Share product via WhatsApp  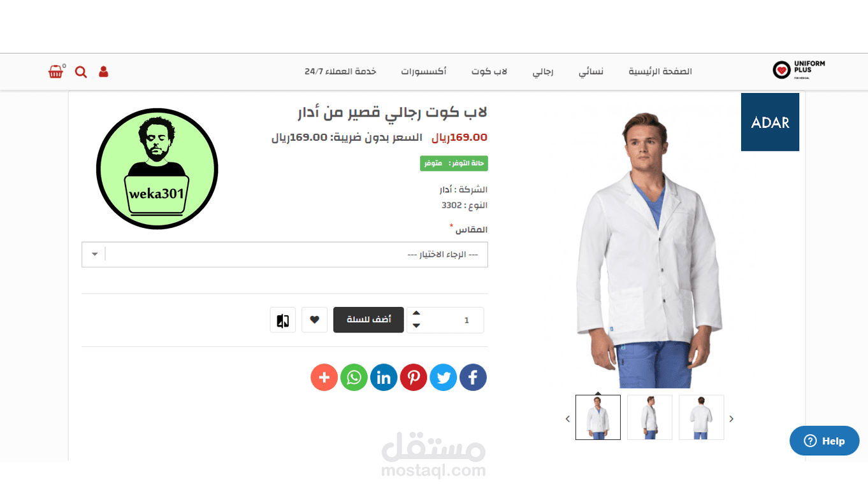[354, 378]
